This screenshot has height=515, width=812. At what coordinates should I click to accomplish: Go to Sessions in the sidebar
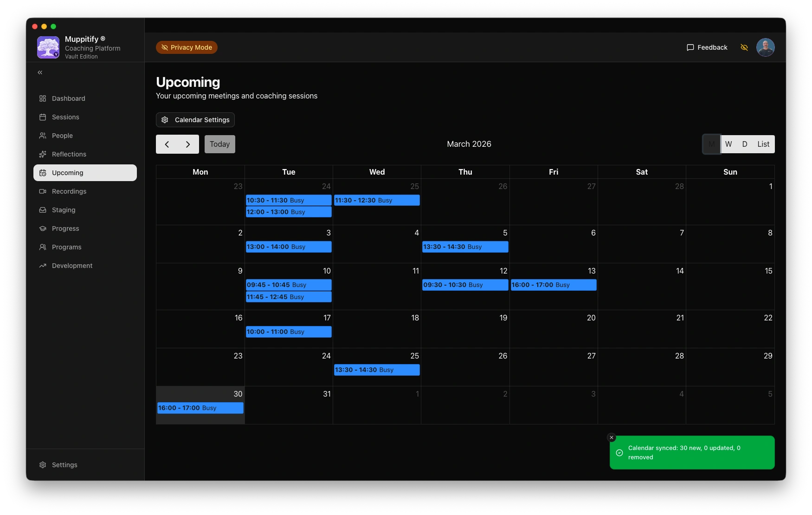tap(65, 117)
